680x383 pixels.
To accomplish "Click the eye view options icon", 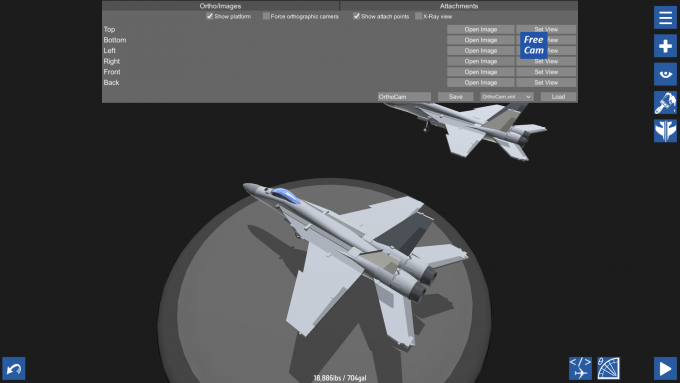I will point(665,74).
